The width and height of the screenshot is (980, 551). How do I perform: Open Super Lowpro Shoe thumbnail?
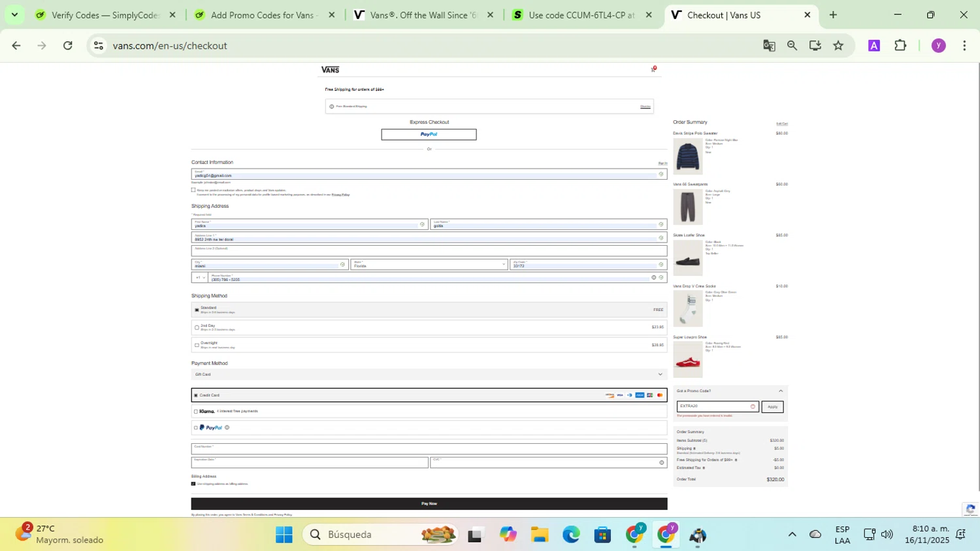coord(688,359)
